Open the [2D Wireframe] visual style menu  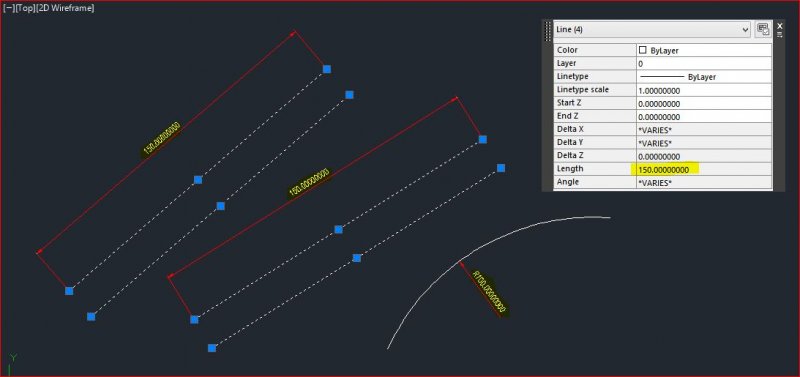65,8
